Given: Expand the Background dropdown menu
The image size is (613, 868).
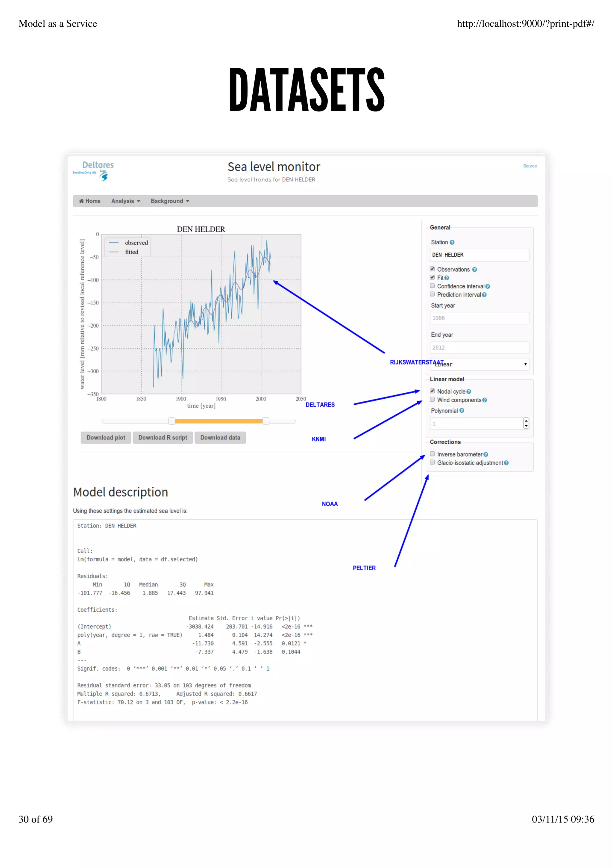Looking at the screenshot, I should (170, 201).
